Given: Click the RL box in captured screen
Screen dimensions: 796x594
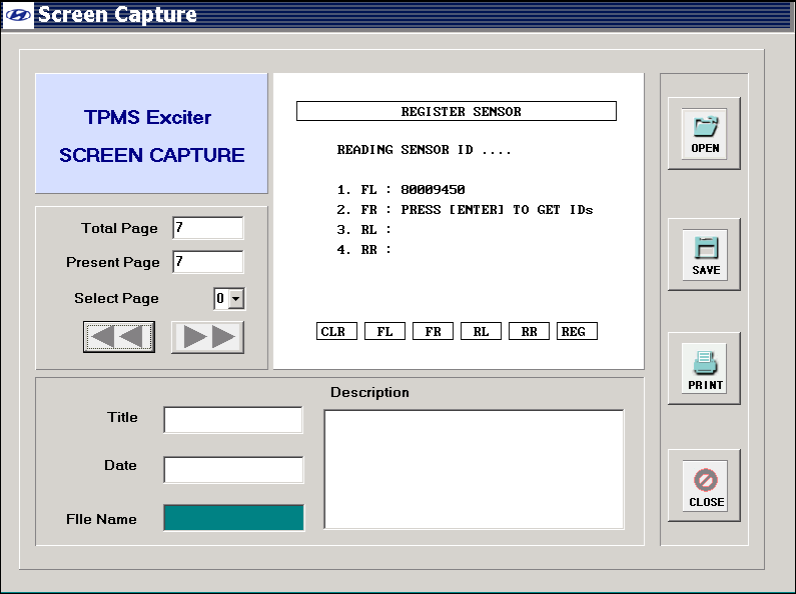Looking at the screenshot, I should 481,331.
